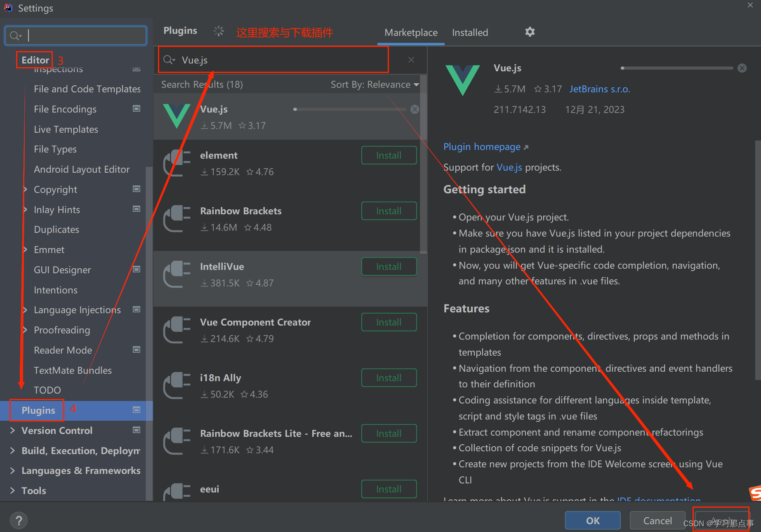Switch to the Installed tab
This screenshot has height=532, width=761.
pyautogui.click(x=470, y=33)
